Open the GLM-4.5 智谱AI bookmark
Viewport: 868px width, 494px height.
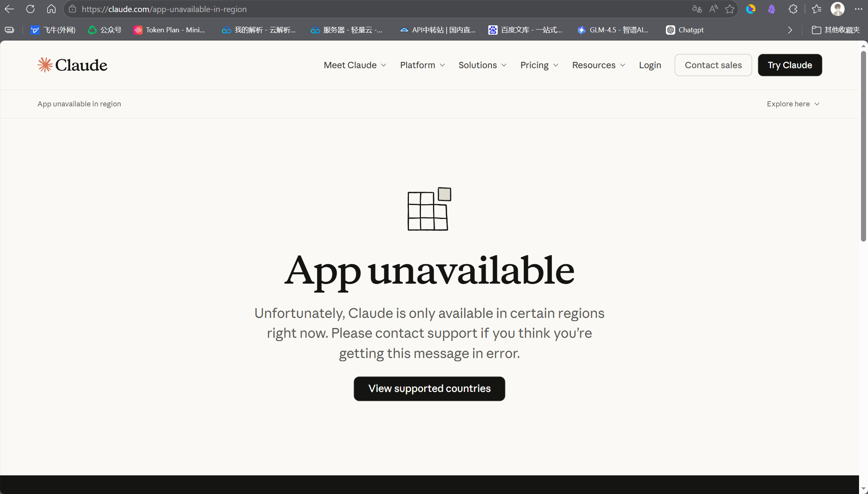coord(613,30)
